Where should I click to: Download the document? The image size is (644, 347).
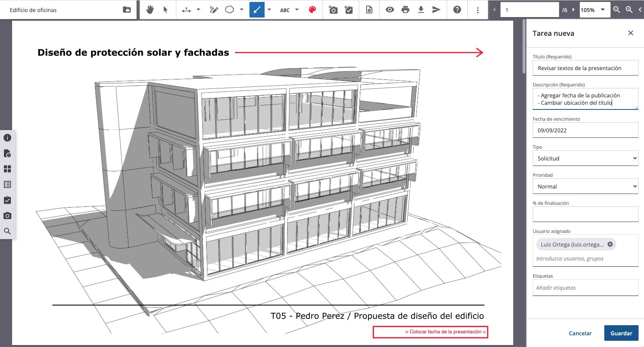pos(421,10)
